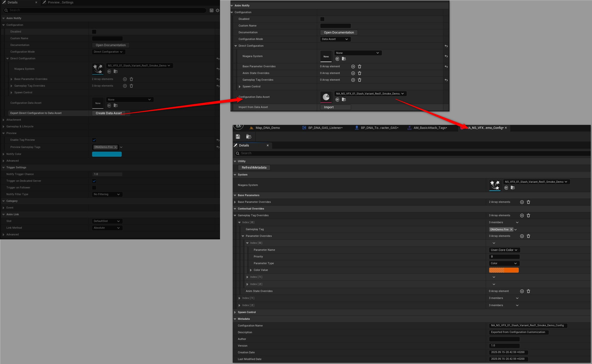Viewport: 592px width, 364px height.
Task: Expand the Attachment section
Action: tap(3, 120)
